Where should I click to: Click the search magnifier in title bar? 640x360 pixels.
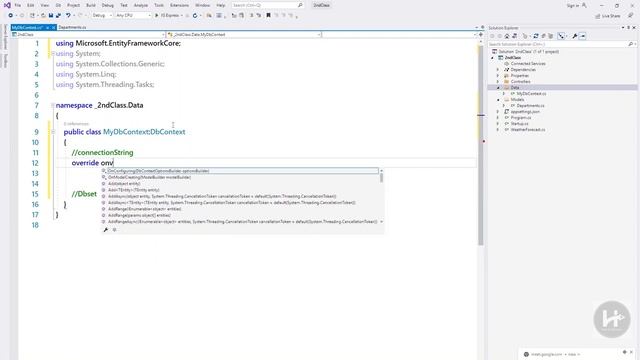pyautogui.click(x=300, y=5)
